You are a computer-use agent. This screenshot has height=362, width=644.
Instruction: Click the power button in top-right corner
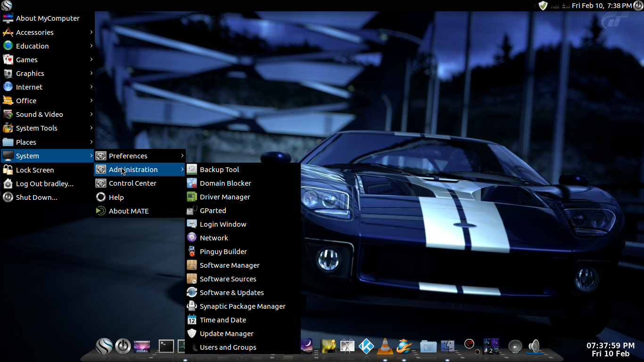coord(638,6)
